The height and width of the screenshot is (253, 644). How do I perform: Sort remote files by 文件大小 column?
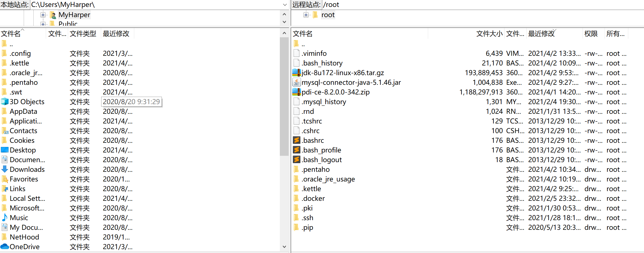click(489, 33)
